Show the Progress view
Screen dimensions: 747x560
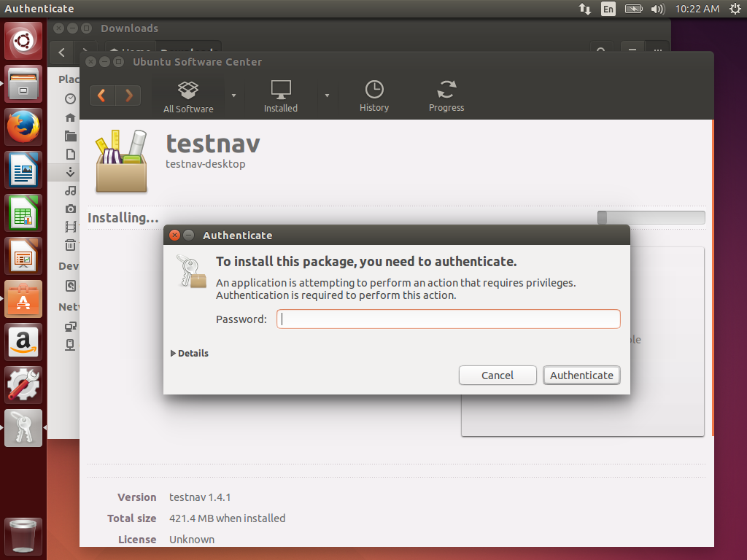446,96
